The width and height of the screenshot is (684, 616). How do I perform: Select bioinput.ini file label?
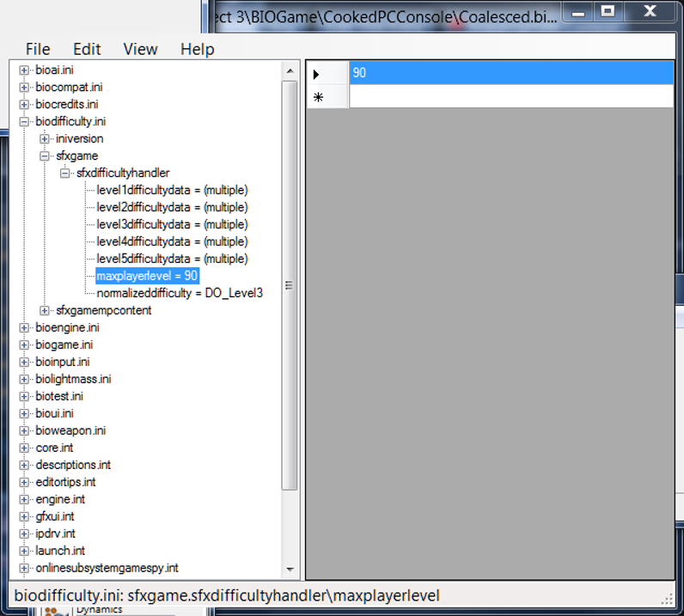[63, 362]
